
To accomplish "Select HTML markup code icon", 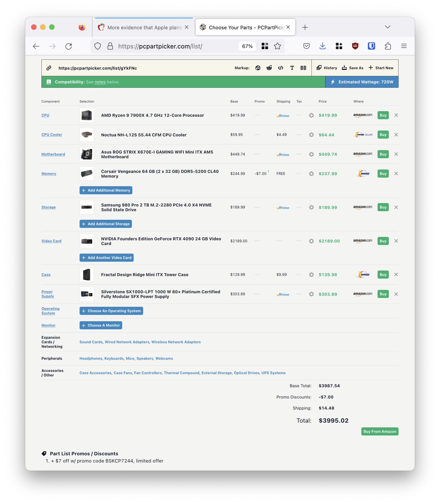I will 280,68.
